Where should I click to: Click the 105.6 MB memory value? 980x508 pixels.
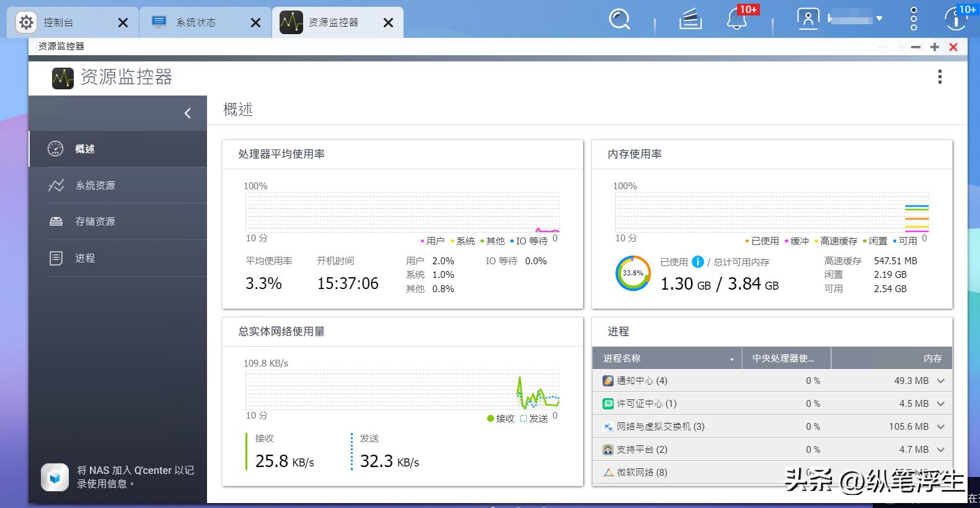909,427
